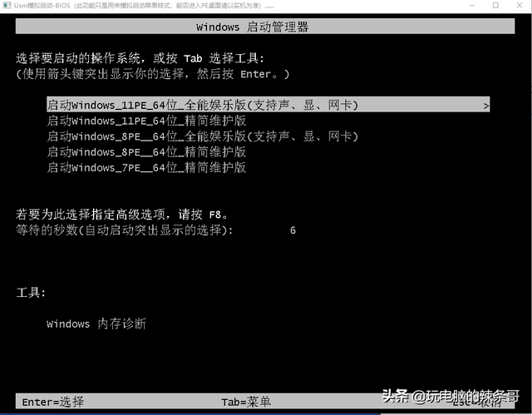Click the Enter=选择 hint in bottom bar
This screenshot has width=532, height=415.
coord(53,402)
